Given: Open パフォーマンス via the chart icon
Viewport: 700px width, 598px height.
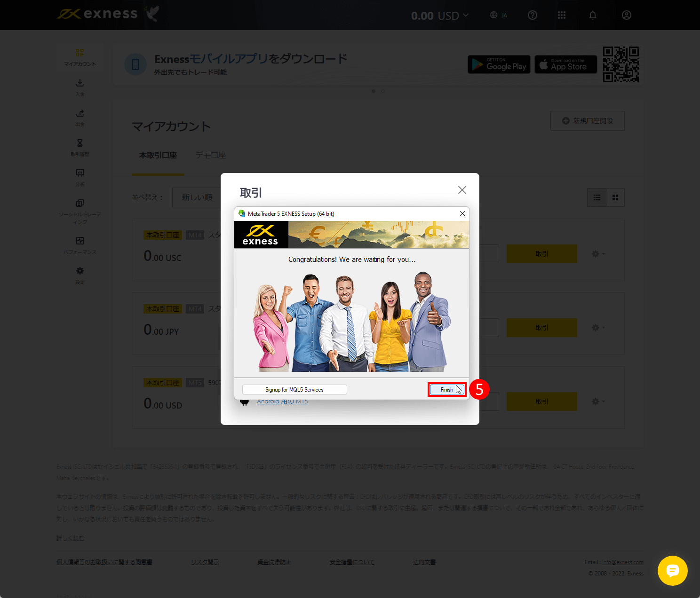Looking at the screenshot, I should pos(80,241).
